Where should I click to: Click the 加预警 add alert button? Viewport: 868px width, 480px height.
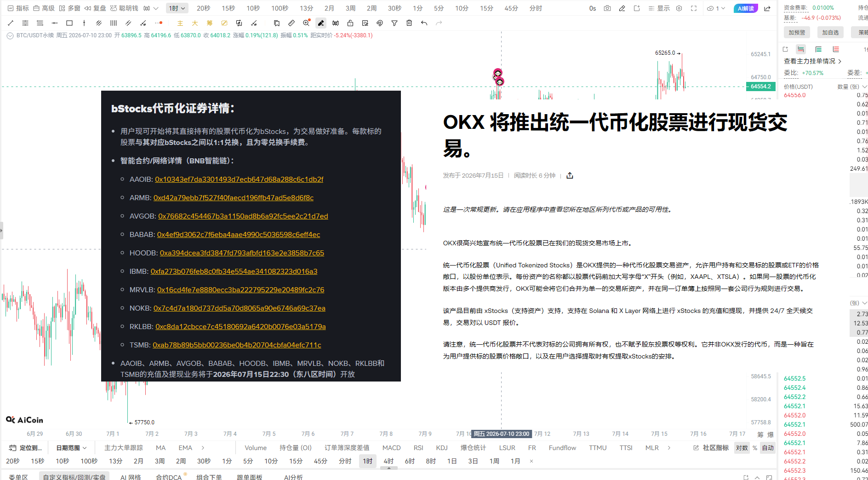pos(797,32)
